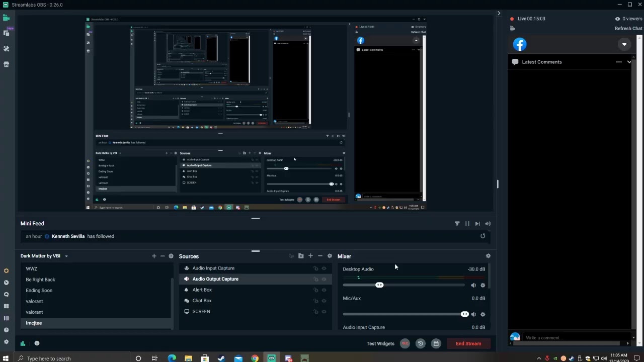Remove the selected scene with minus icon
Viewport: 644px width, 362px height.
click(x=163, y=256)
